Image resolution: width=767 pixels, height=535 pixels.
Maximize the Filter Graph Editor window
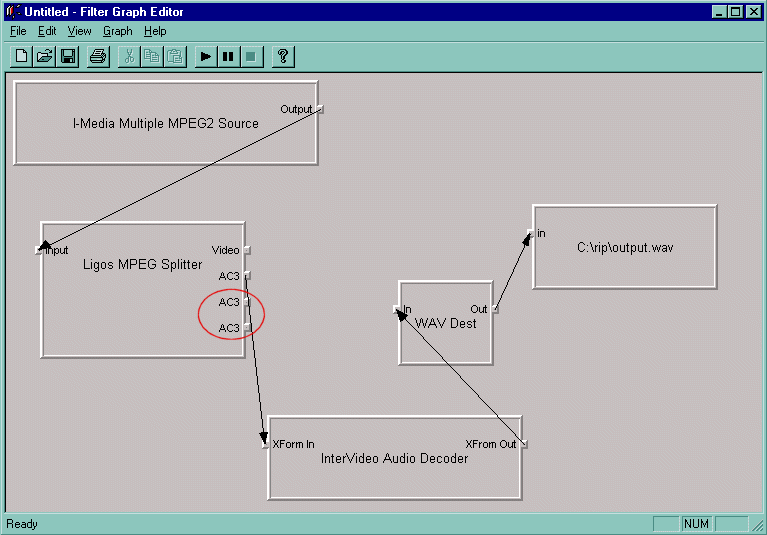point(735,11)
